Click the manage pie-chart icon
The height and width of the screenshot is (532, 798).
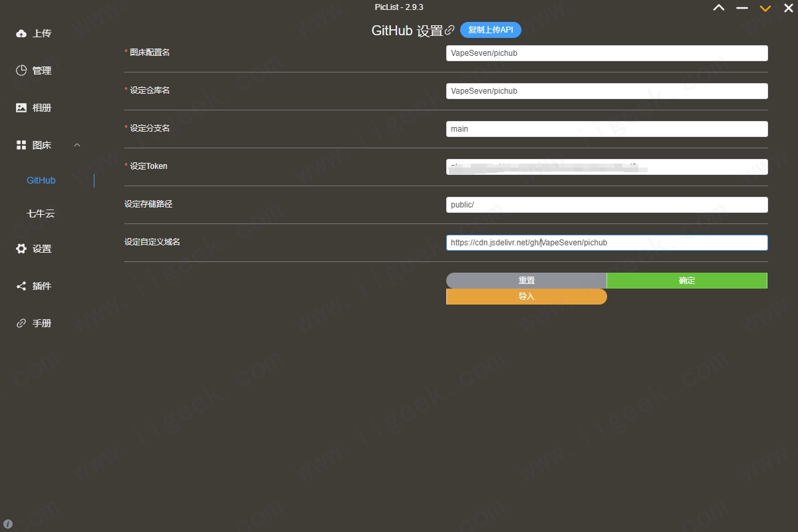[x=21, y=70]
